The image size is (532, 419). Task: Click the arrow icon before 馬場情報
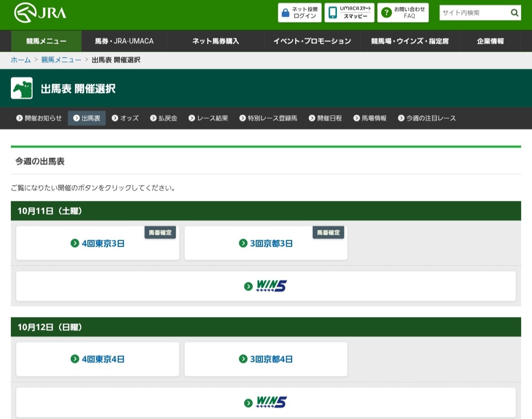click(357, 118)
